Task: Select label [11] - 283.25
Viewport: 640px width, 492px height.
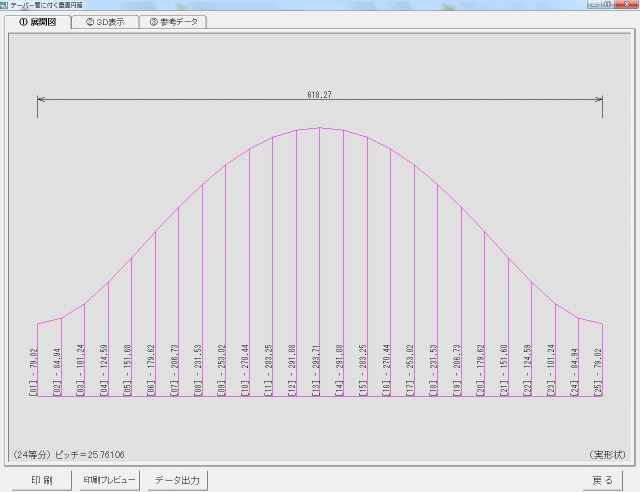Action: pos(269,370)
